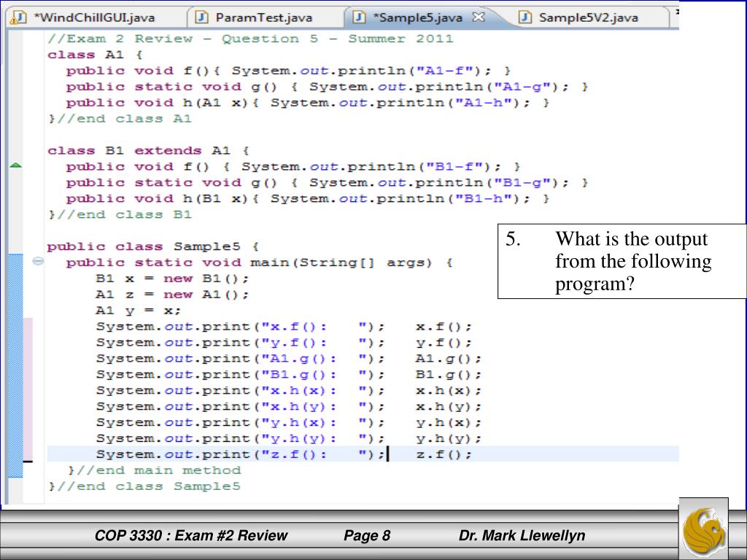Click the 'B1 x = new B1();' statement
747x560 pixels.
click(x=172, y=279)
